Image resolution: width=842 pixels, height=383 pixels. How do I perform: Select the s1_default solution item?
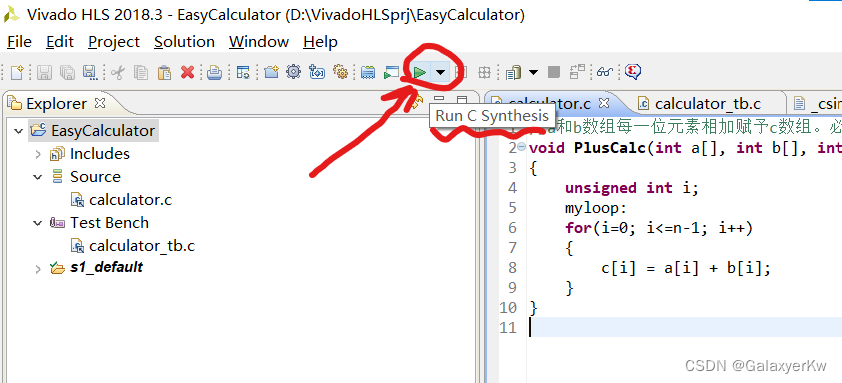tap(107, 267)
